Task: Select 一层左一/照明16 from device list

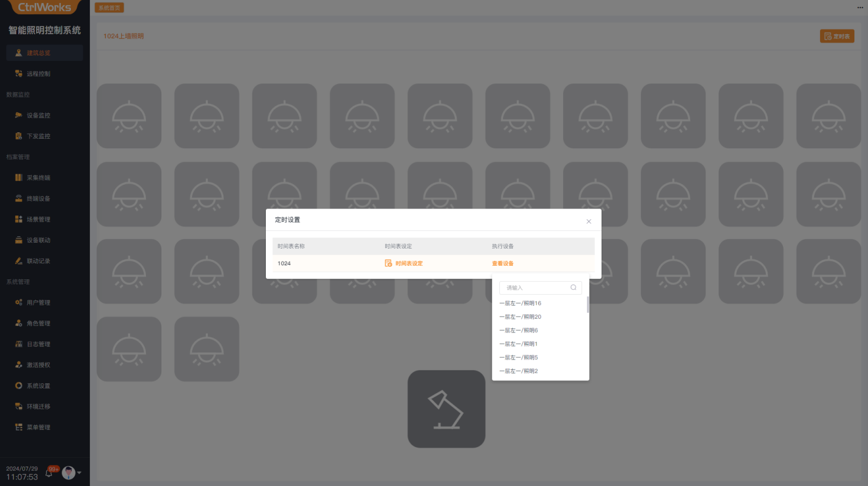Action: pos(520,304)
